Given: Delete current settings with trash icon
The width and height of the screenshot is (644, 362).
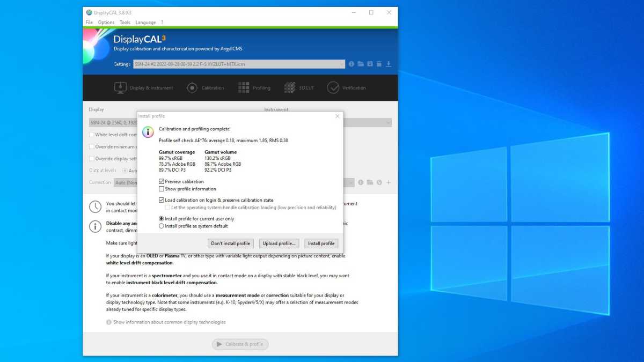Looking at the screenshot, I should tap(379, 64).
